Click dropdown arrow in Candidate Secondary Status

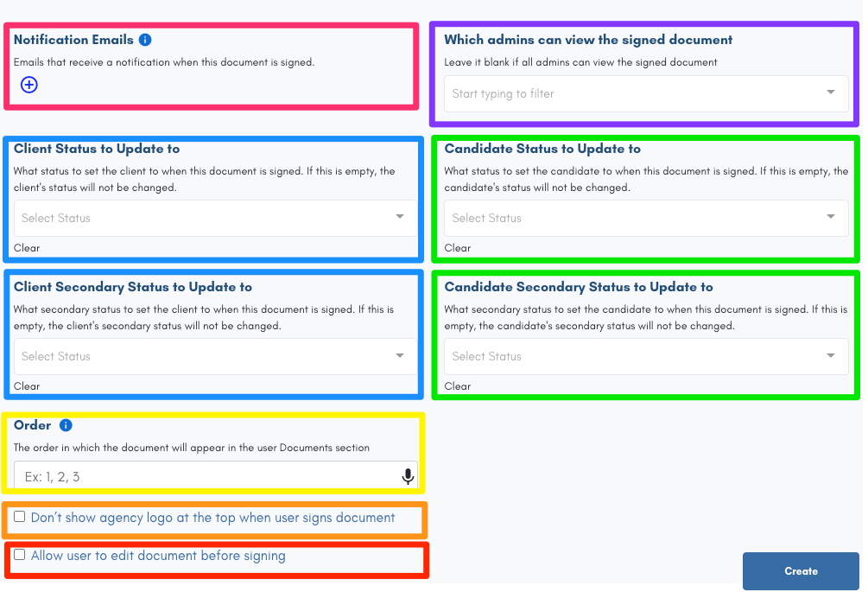click(831, 355)
